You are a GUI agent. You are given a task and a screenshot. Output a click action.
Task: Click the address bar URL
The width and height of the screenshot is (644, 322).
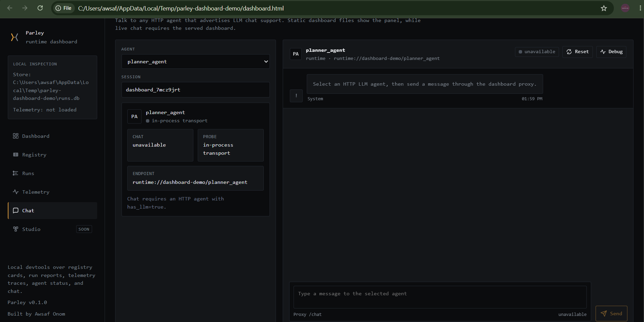(x=181, y=8)
